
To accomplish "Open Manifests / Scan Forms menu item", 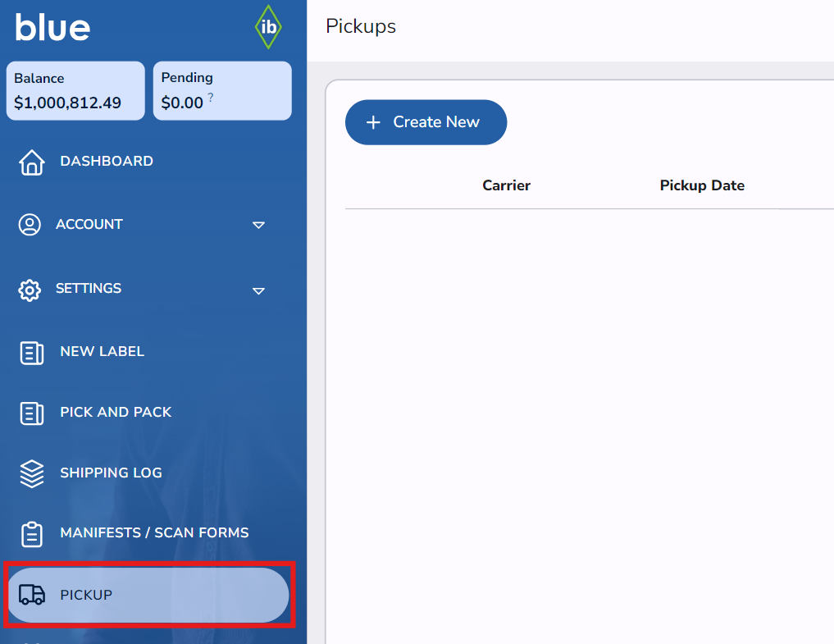I will pos(154,532).
